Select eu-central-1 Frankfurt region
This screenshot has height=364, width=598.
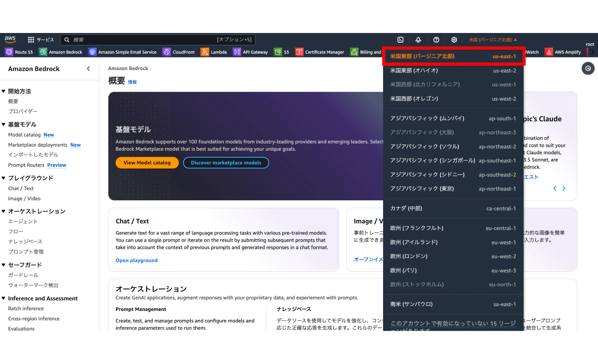(453, 228)
